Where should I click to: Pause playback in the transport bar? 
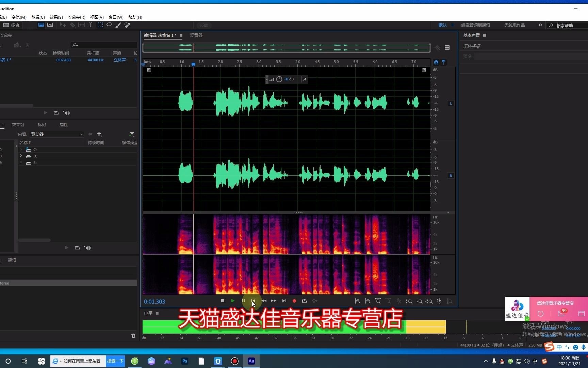243,301
